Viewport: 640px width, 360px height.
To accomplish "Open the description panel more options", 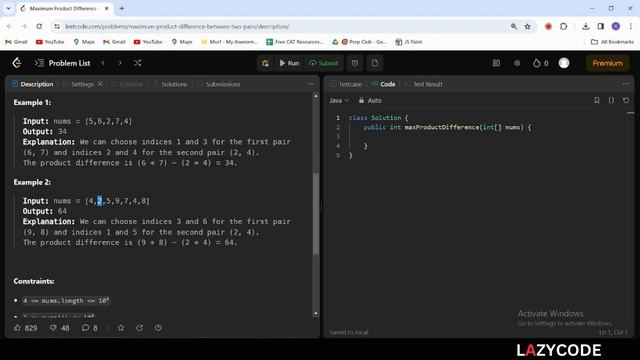I will pyautogui.click(x=311, y=84).
